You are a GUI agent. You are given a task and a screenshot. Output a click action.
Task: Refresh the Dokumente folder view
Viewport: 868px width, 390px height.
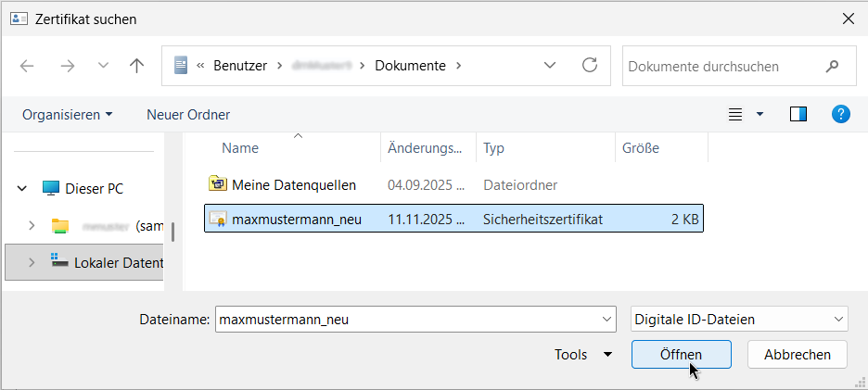pos(590,65)
